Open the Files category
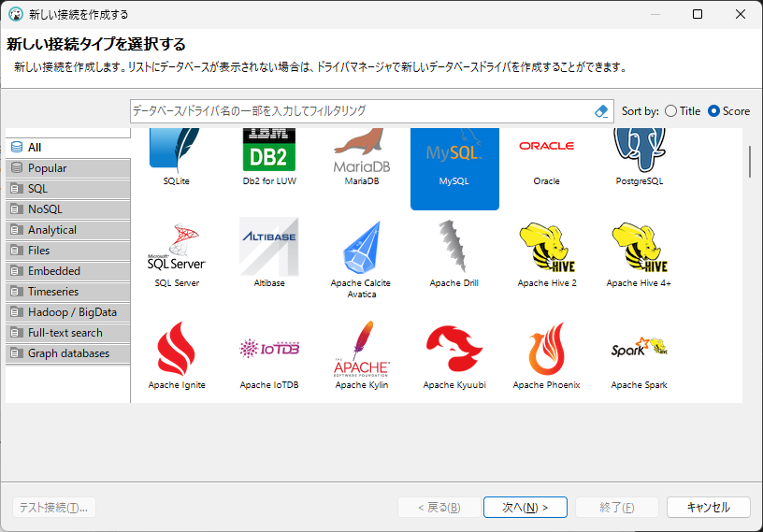Screen dimensions: 763x532 coord(68,251)
